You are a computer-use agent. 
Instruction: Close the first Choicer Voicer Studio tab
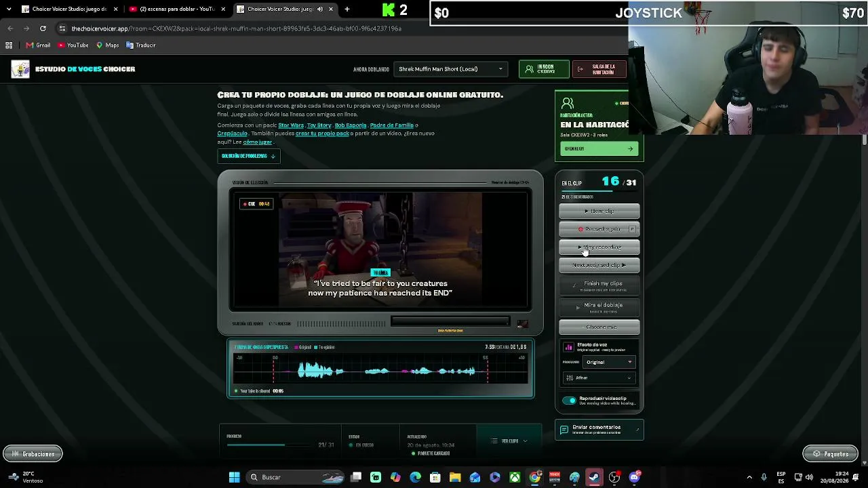pyautogui.click(x=115, y=9)
